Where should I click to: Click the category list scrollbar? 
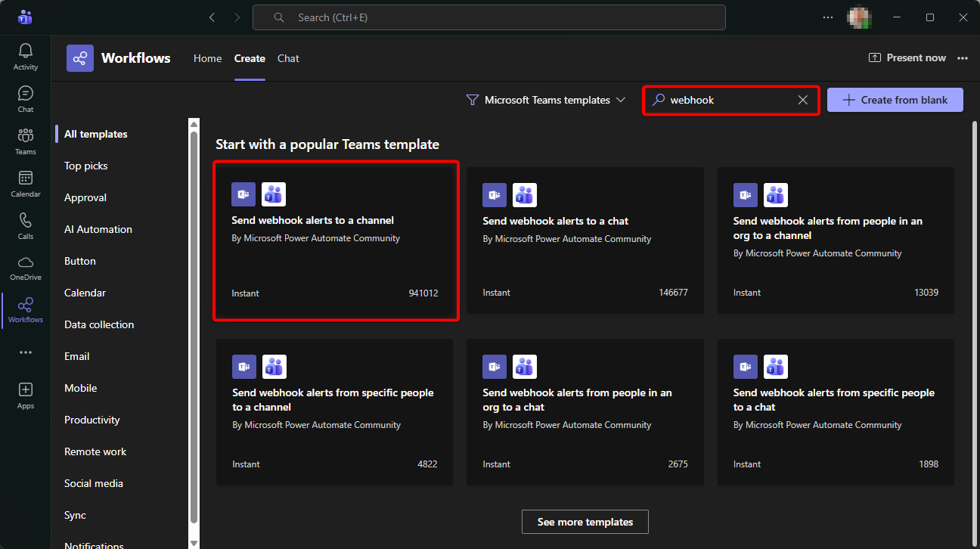click(194, 325)
